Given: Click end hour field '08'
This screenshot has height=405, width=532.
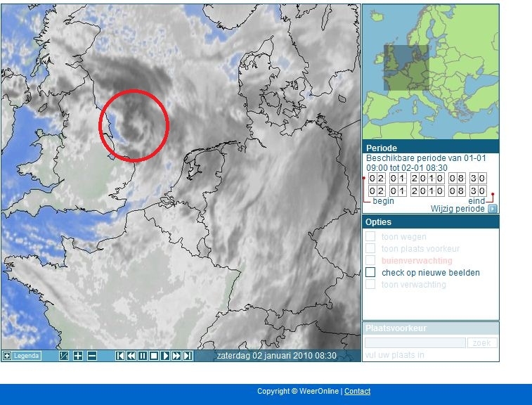Looking at the screenshot, I should (x=457, y=191).
